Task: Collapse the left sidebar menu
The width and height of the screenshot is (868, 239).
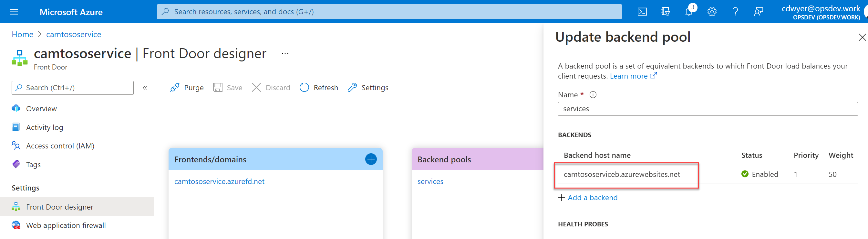Action: [x=145, y=88]
